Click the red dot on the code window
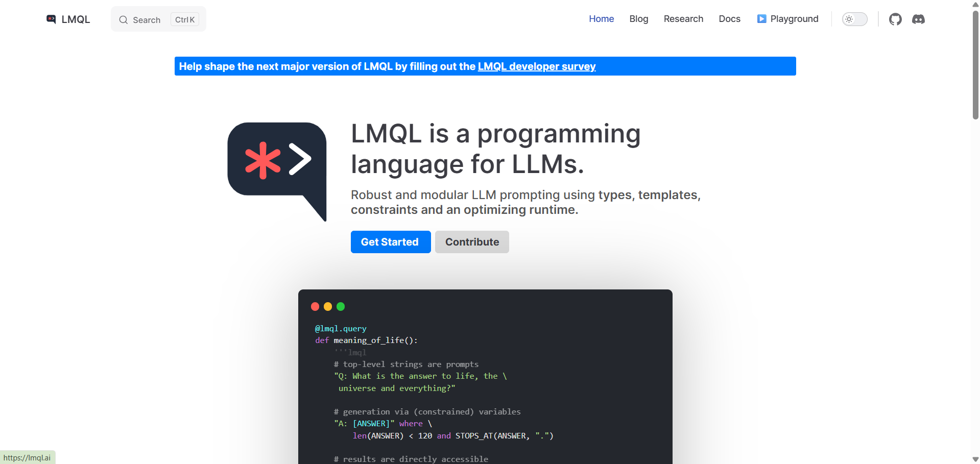Image resolution: width=980 pixels, height=464 pixels. click(x=315, y=306)
